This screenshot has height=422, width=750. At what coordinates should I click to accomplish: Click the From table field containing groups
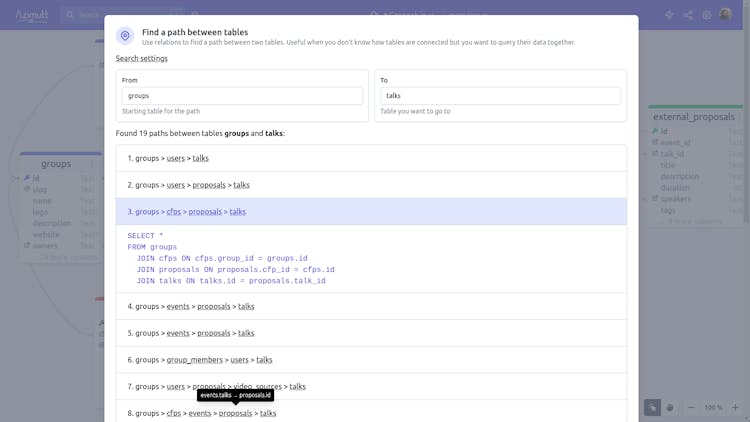[x=242, y=96]
